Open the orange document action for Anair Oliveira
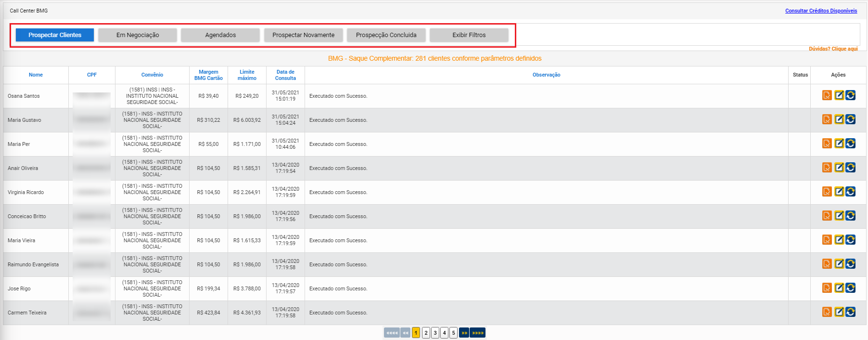This screenshot has width=868, height=340. tap(827, 168)
